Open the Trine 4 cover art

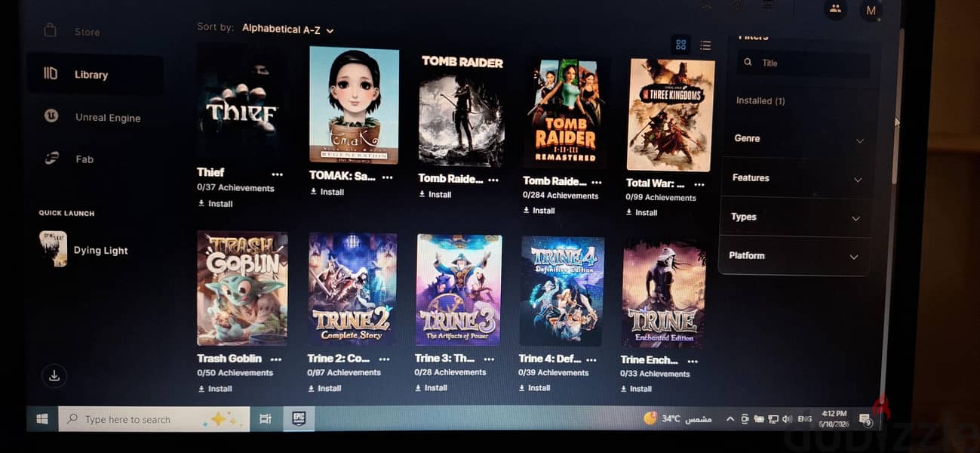[x=562, y=291]
